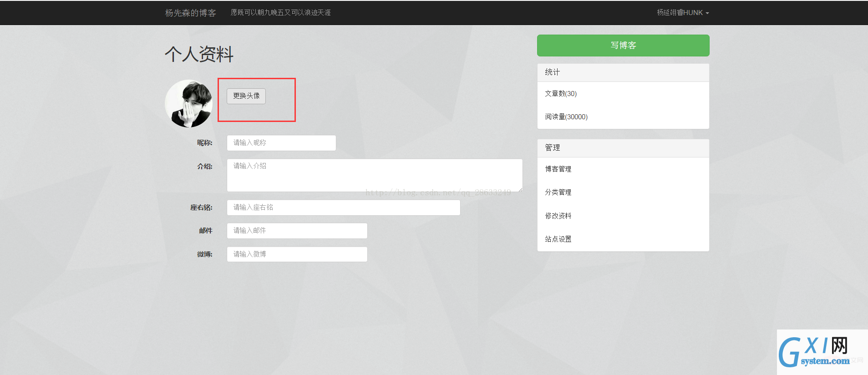Click the 昵称: field label
The image size is (868, 375).
coord(204,143)
